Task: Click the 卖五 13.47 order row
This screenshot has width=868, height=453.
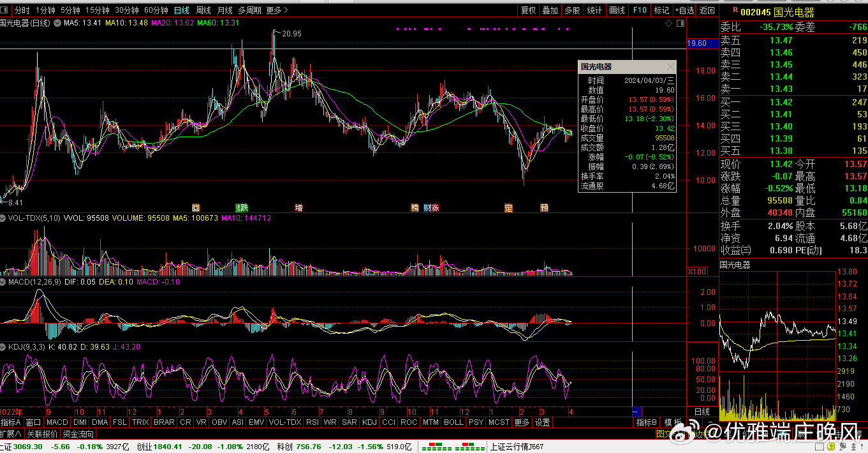Action: [793, 40]
